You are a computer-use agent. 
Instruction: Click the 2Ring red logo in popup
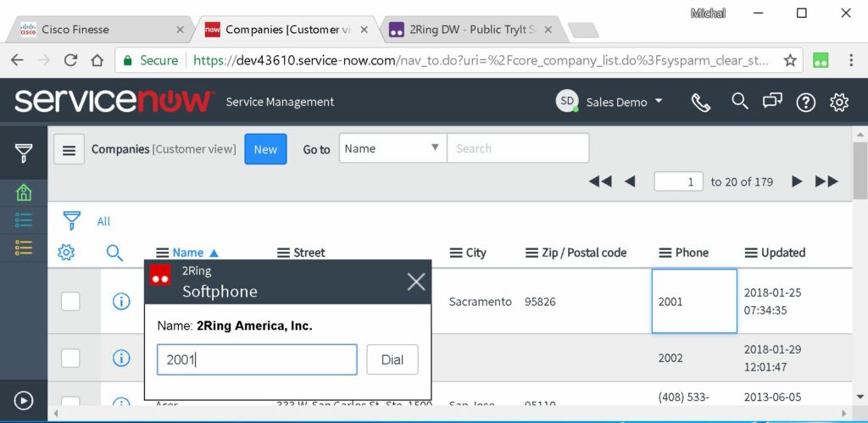(x=160, y=276)
